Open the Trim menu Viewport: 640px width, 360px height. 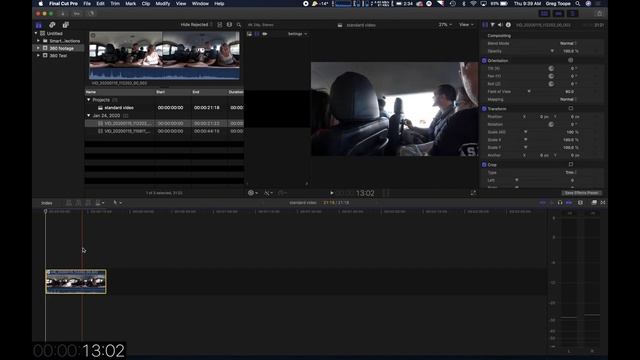pos(115,3)
